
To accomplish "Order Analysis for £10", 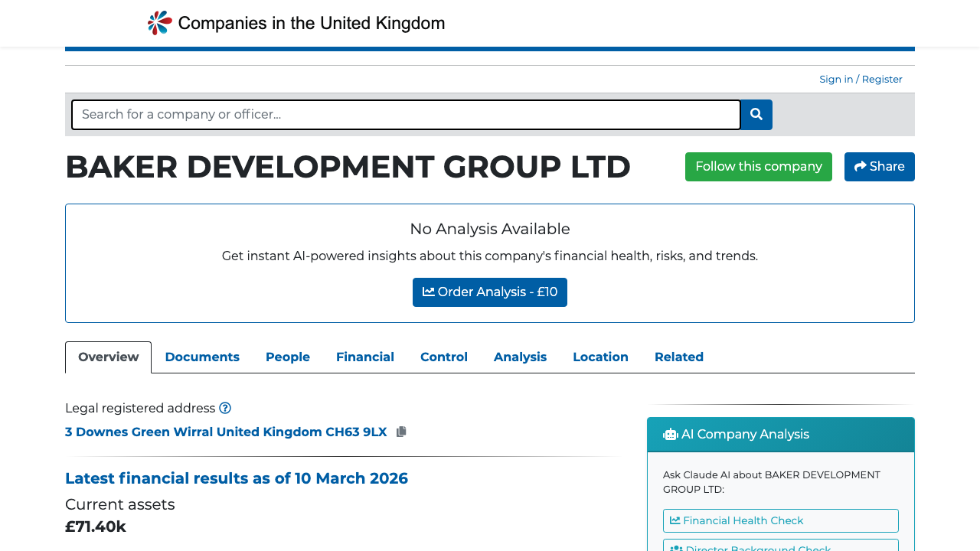I will click(490, 292).
